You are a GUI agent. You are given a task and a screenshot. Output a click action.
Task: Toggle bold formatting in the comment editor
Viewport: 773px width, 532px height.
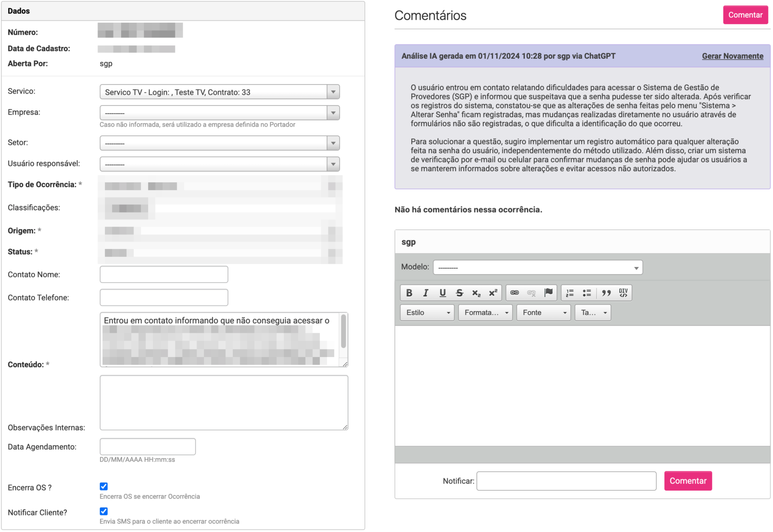pos(410,293)
